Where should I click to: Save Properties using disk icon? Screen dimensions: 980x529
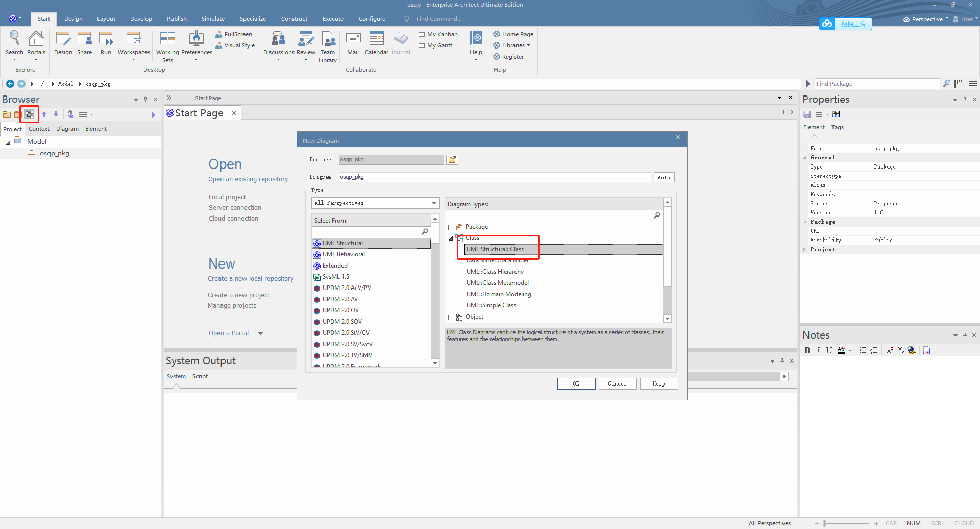click(807, 114)
